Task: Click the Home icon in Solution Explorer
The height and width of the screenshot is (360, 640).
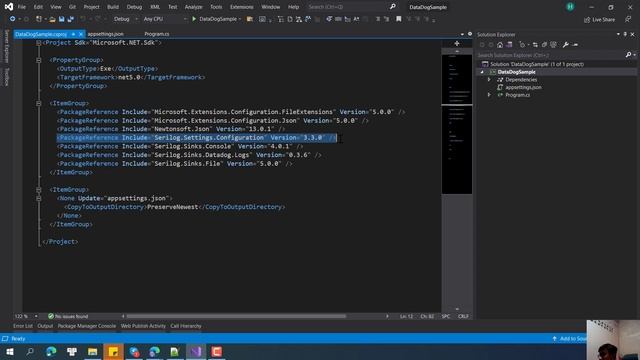Action: tap(500, 45)
